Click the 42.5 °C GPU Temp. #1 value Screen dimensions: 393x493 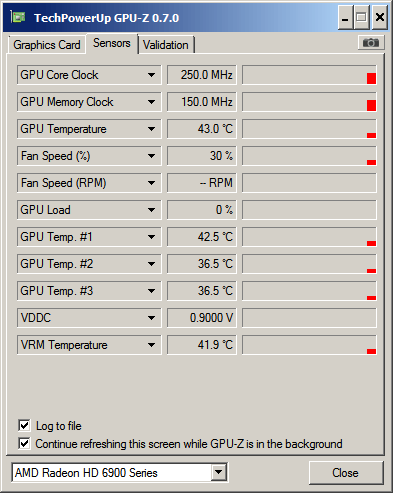coord(202,237)
